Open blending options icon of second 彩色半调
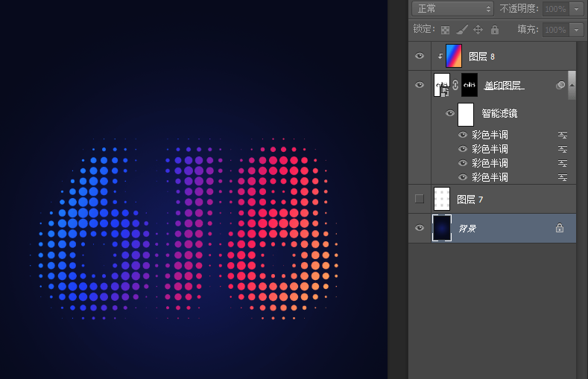588x379 pixels. pyautogui.click(x=563, y=149)
